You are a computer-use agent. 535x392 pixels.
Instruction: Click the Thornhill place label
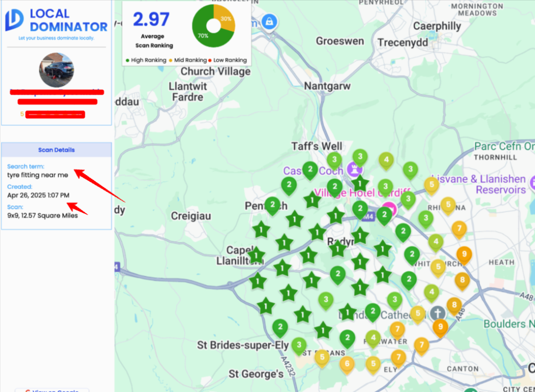495,157
